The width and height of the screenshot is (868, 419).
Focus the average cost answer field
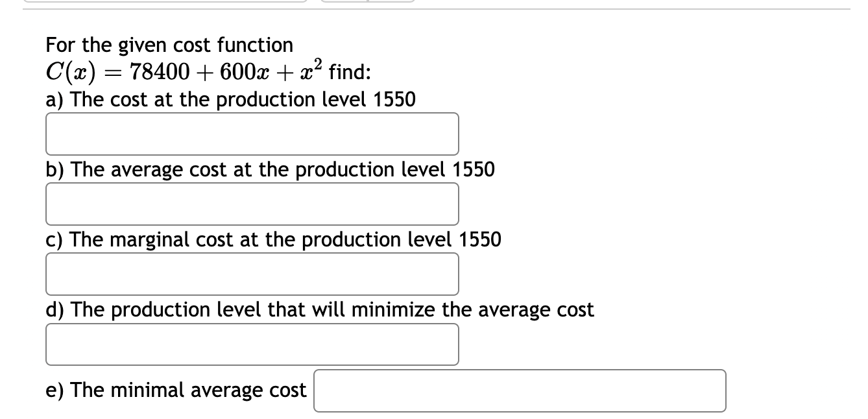click(252, 204)
